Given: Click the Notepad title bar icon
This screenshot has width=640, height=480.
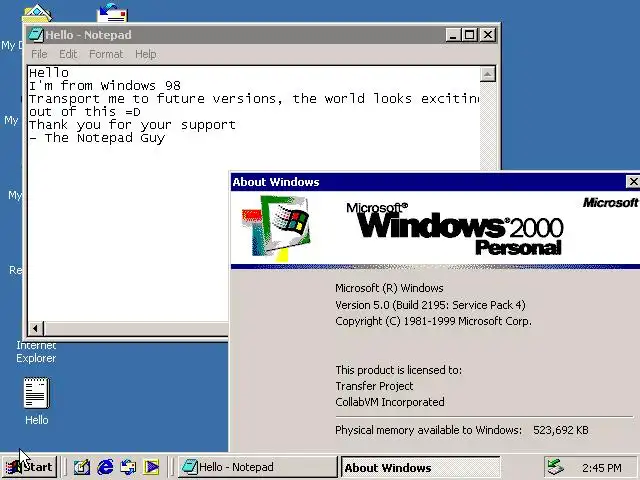Looking at the screenshot, I should click(36, 35).
